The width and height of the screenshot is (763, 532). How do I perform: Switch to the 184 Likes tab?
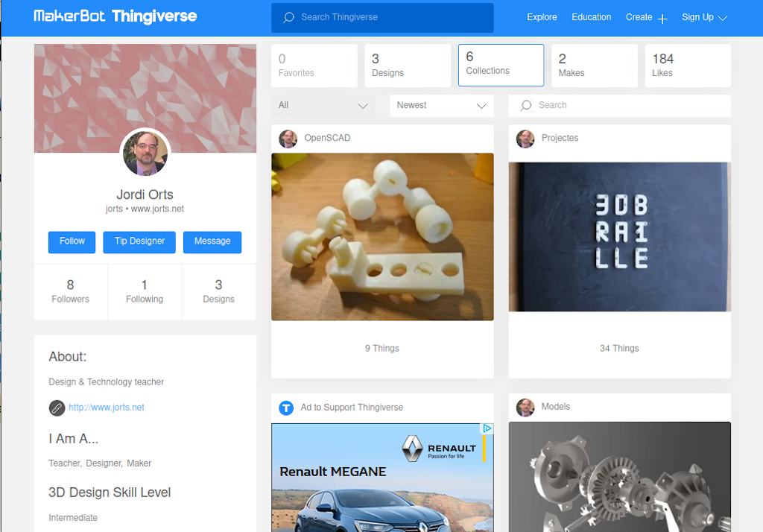click(x=688, y=66)
